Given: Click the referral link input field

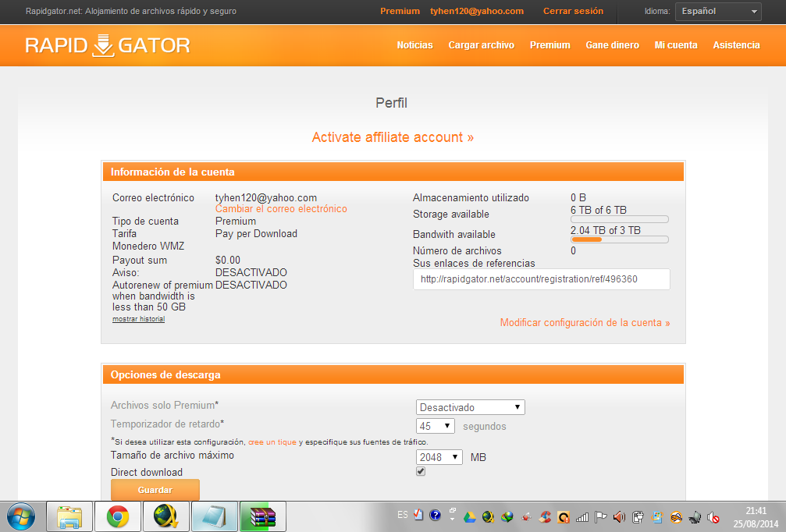Looking at the screenshot, I should pyautogui.click(x=542, y=279).
